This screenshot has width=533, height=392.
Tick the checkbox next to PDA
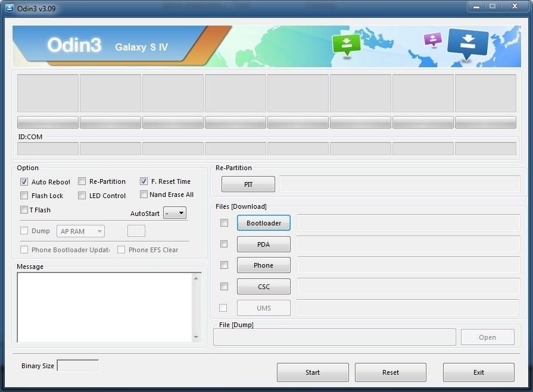click(x=224, y=244)
